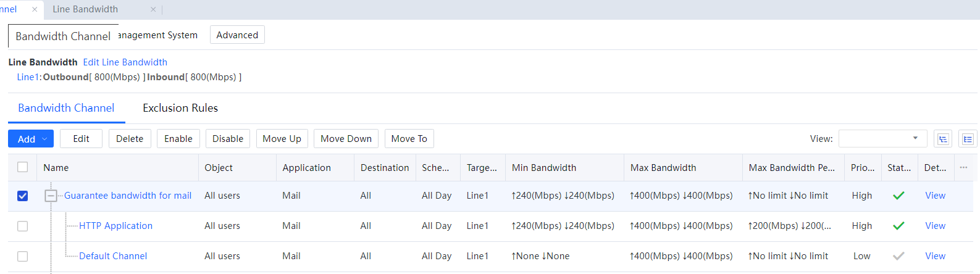Screen dimensions: 980x274
Task: Switch to the Exclusion Rules tab
Action: [x=180, y=108]
